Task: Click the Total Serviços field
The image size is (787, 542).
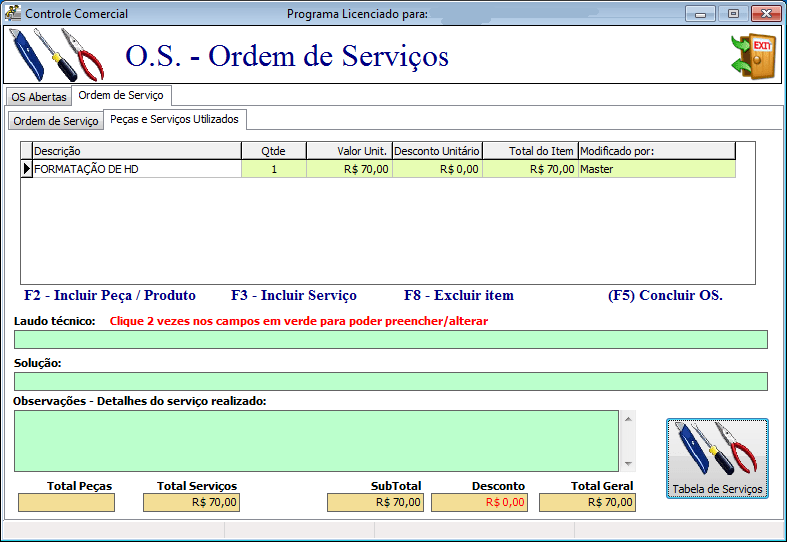Action: [191, 502]
